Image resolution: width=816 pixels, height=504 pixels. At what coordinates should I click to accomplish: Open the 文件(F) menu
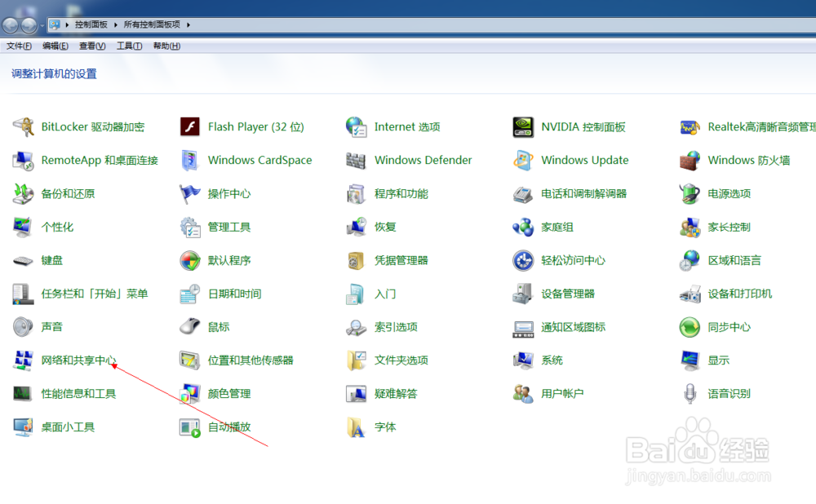click(x=19, y=46)
